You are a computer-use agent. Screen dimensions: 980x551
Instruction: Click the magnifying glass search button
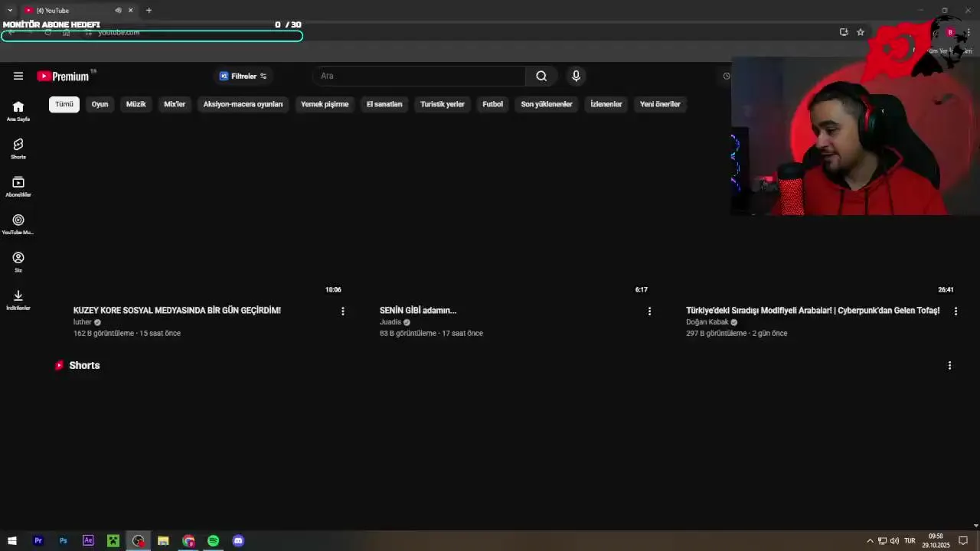click(541, 76)
